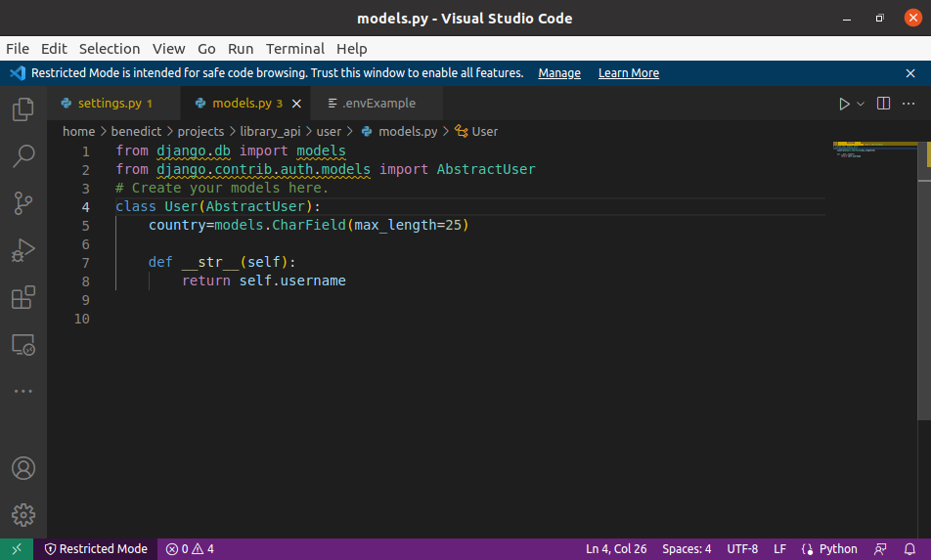This screenshot has width=931, height=560.
Task: Open the Extensions view
Action: [x=23, y=297]
